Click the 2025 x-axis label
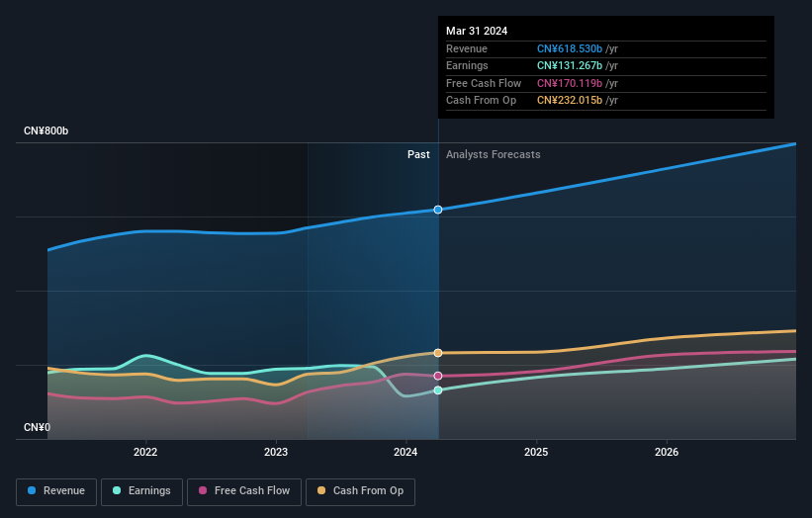Image resolution: width=812 pixels, height=518 pixels. [536, 452]
